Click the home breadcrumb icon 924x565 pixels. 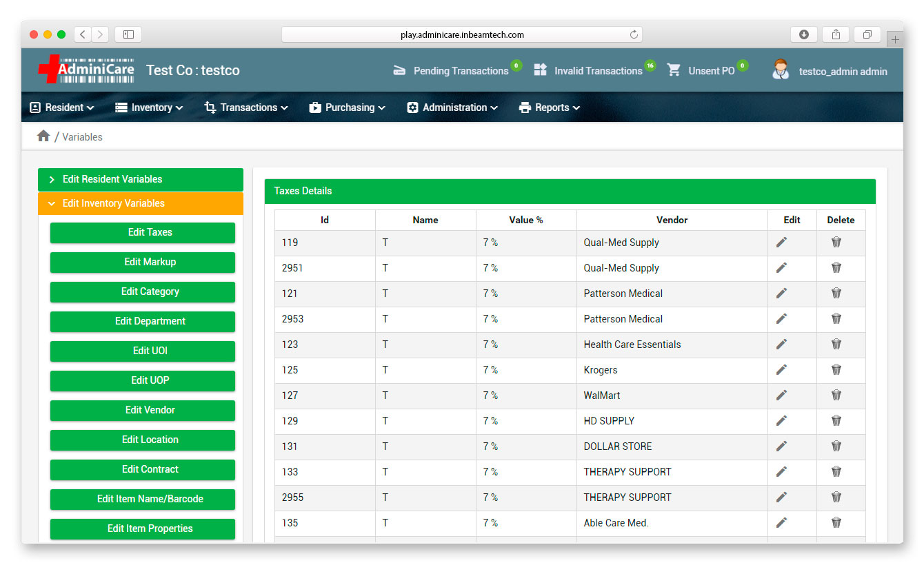tap(43, 136)
